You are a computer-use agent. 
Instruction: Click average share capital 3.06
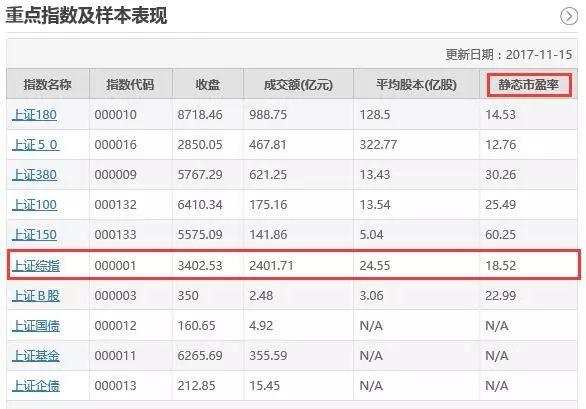click(371, 296)
